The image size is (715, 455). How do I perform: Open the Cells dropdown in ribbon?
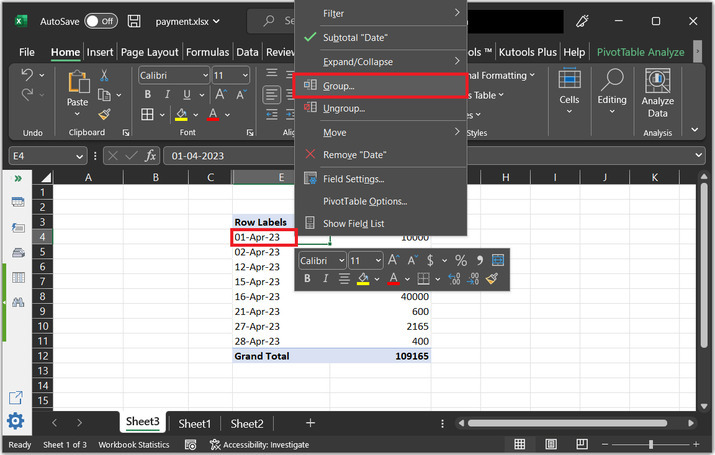coord(569,92)
